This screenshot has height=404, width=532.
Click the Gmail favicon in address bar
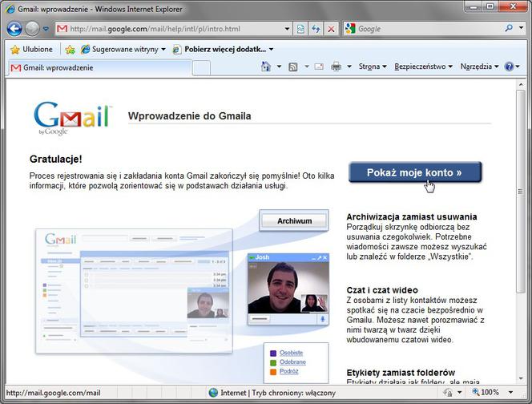click(x=62, y=29)
